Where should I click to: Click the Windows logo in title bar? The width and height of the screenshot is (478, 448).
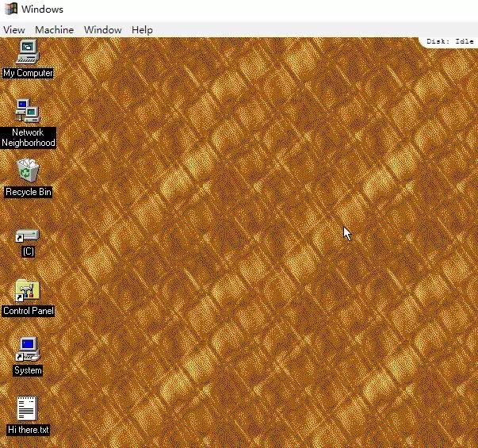pos(11,9)
